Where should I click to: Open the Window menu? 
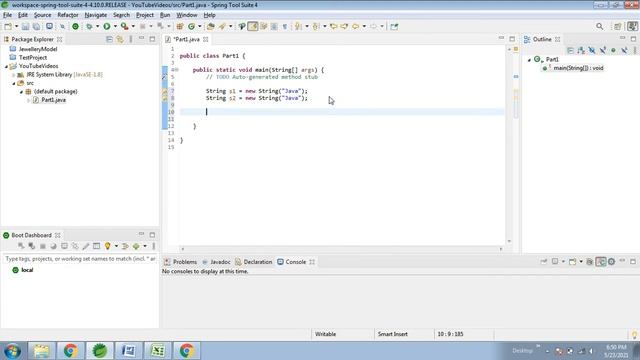[187, 15]
